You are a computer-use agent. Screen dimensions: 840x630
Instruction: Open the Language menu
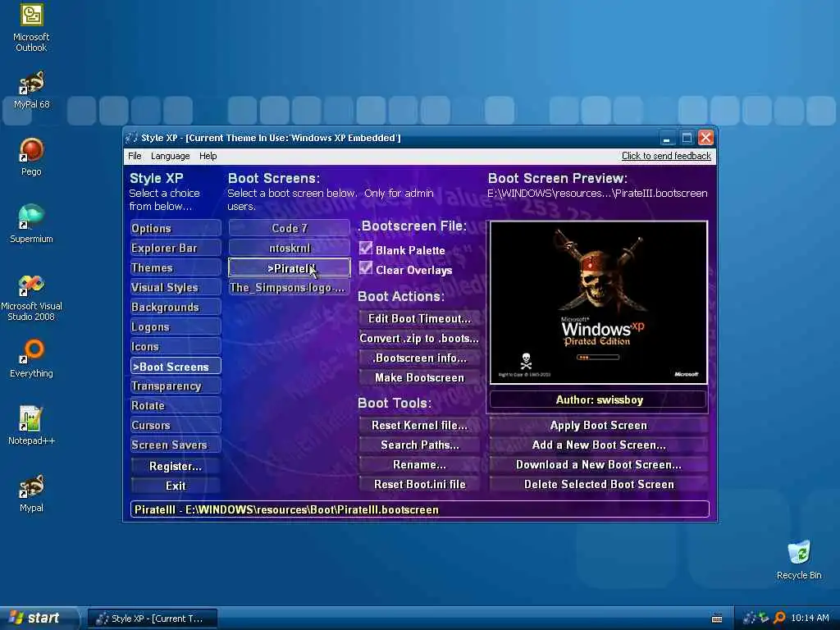170,156
